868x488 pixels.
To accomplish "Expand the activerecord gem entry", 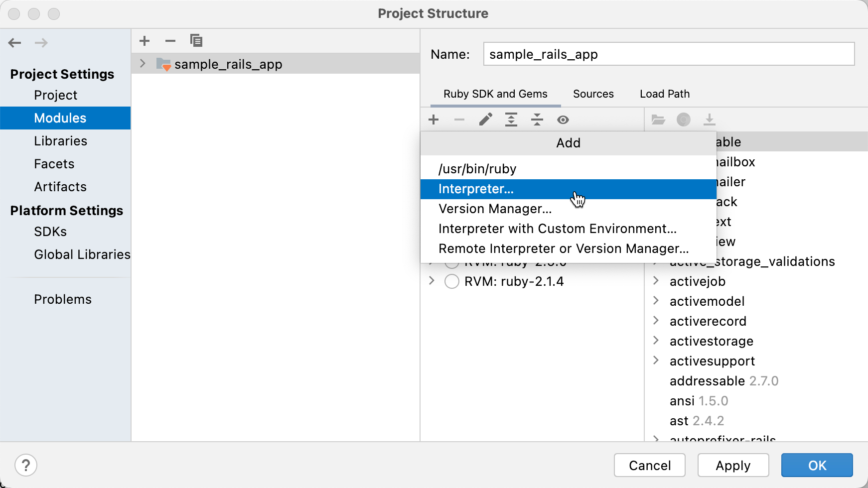I will click(656, 321).
